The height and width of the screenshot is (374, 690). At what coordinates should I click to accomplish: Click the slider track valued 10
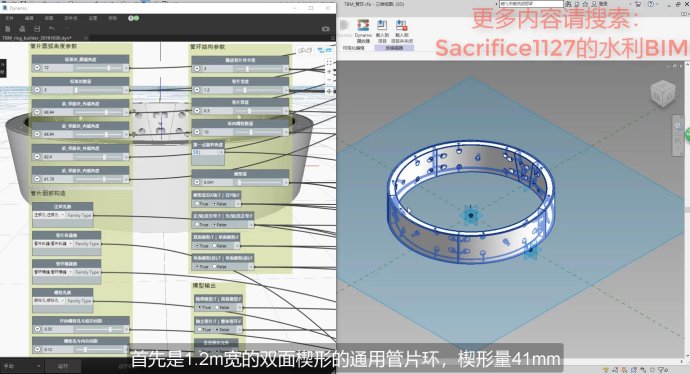click(x=257, y=132)
